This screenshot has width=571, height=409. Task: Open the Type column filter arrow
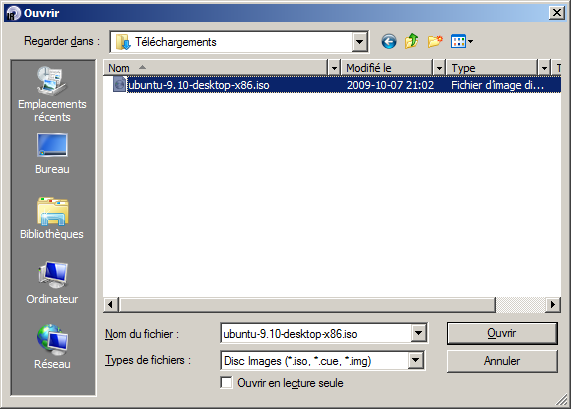[x=544, y=68]
